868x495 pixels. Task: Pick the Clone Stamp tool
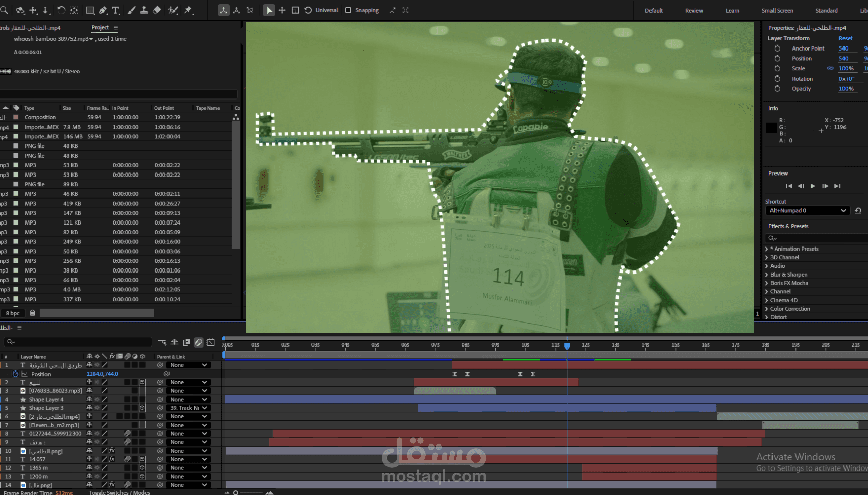click(x=144, y=10)
